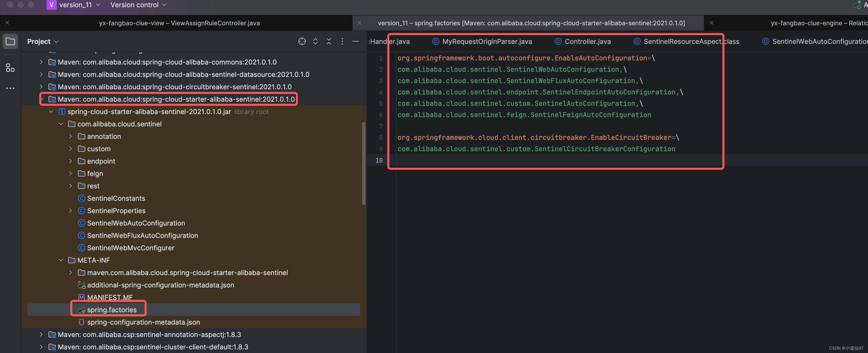Click the Project panel vertical scrollbar
This screenshot has width=868, height=353.
(x=364, y=163)
